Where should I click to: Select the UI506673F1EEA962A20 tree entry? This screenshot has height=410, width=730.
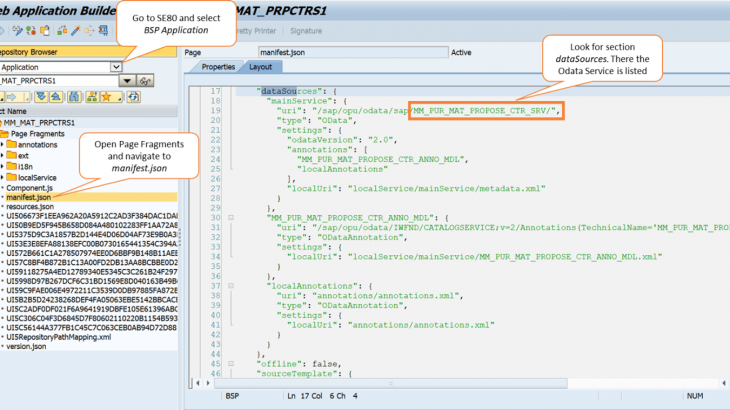point(92,216)
